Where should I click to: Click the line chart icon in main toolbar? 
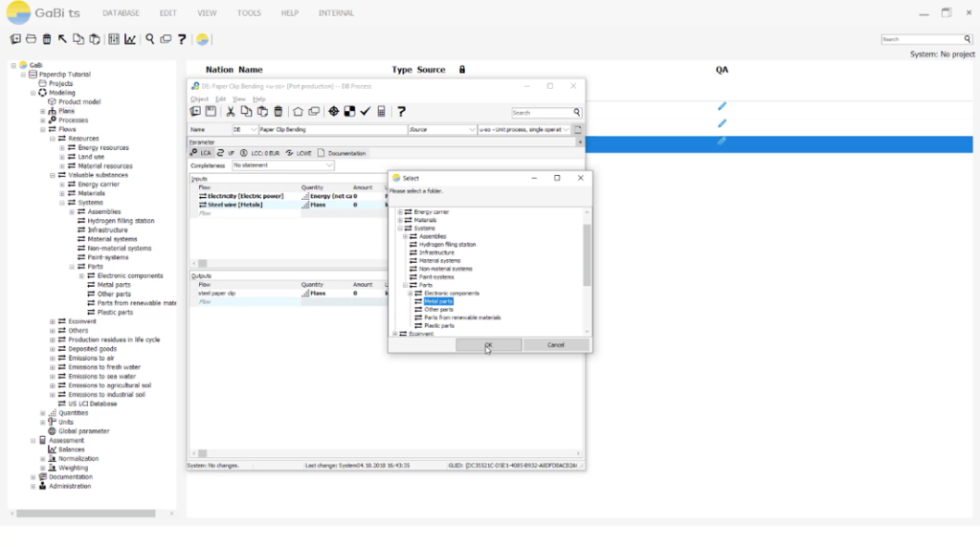[130, 39]
